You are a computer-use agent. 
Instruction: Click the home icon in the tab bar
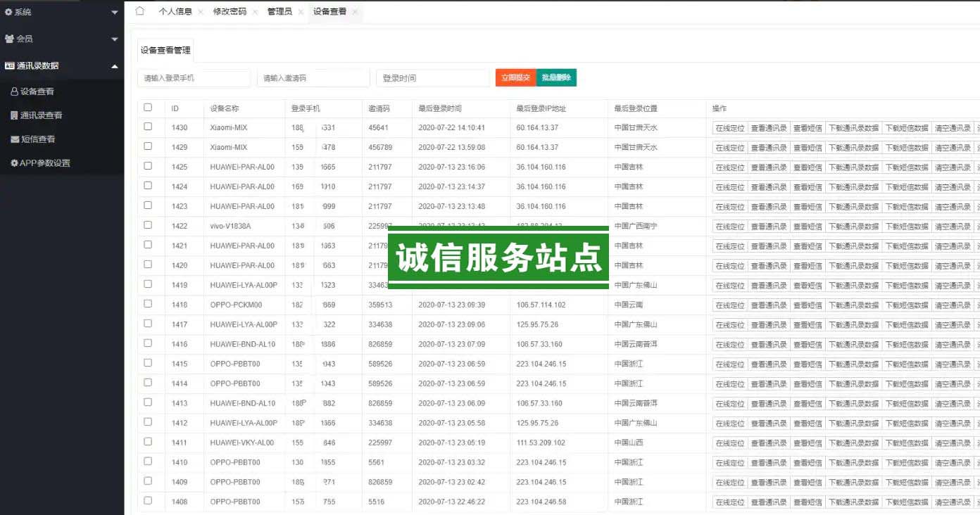click(139, 11)
